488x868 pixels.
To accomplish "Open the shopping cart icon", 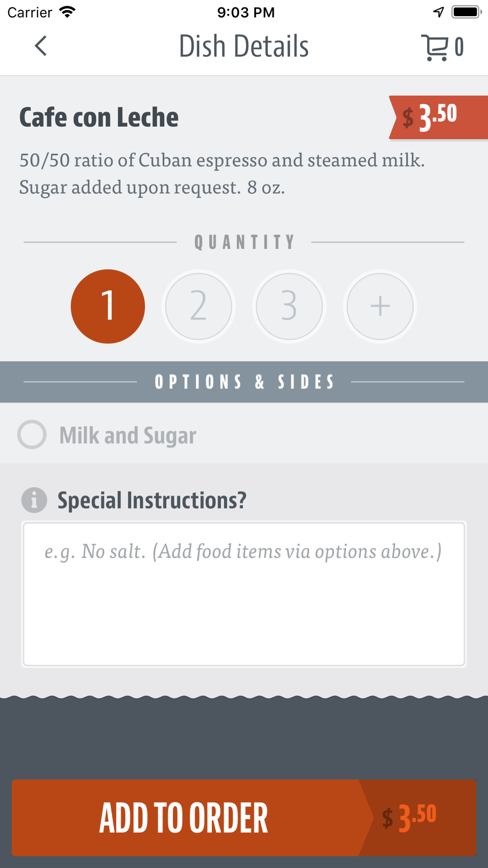I will [x=435, y=47].
